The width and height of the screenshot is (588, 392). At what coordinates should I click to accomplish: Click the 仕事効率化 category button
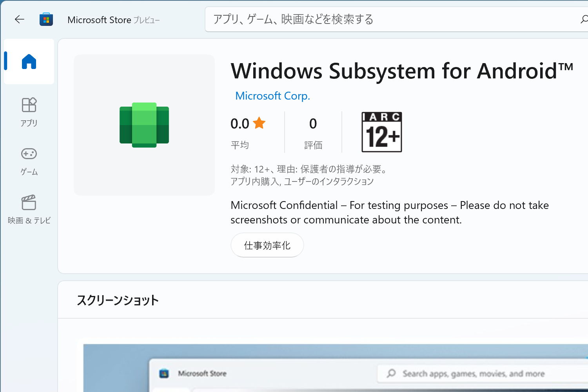267,245
